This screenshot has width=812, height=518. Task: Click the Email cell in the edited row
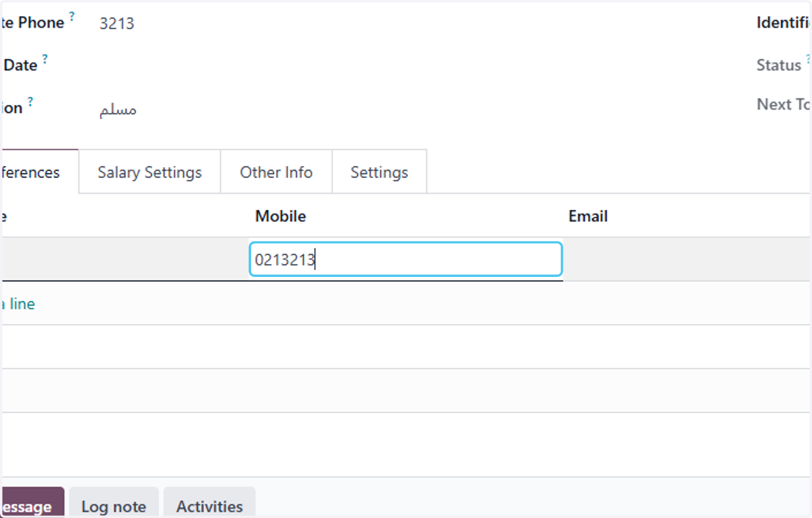(x=687, y=259)
